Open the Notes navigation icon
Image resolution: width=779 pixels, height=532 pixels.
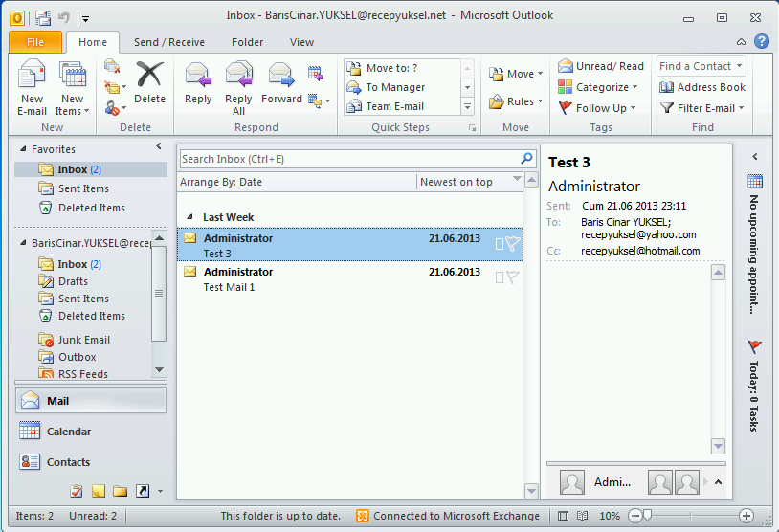point(99,491)
